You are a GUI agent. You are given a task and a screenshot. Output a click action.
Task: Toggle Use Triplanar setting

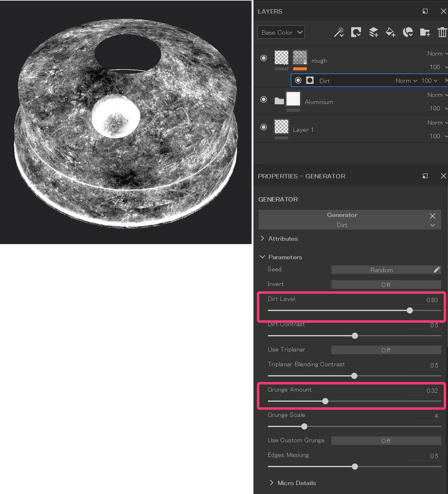(x=386, y=350)
